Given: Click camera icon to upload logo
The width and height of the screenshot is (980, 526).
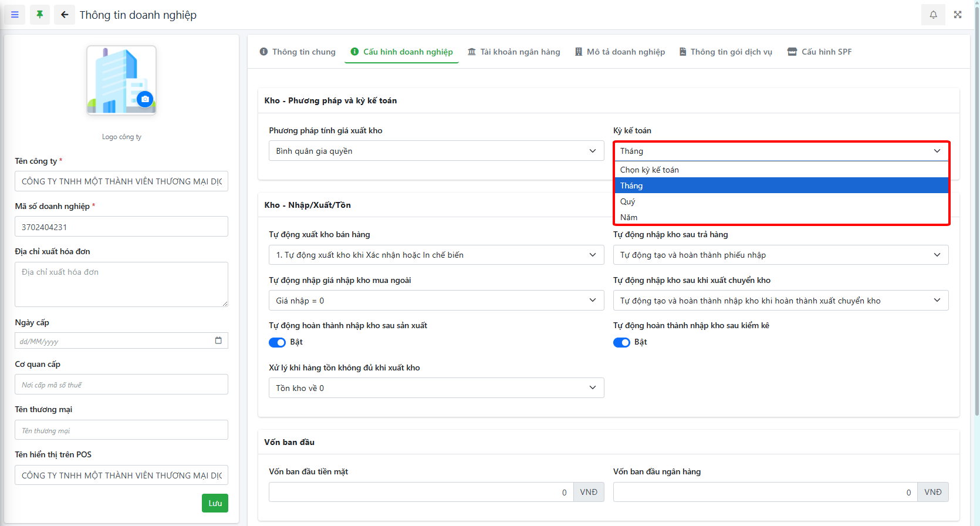Looking at the screenshot, I should click(145, 99).
